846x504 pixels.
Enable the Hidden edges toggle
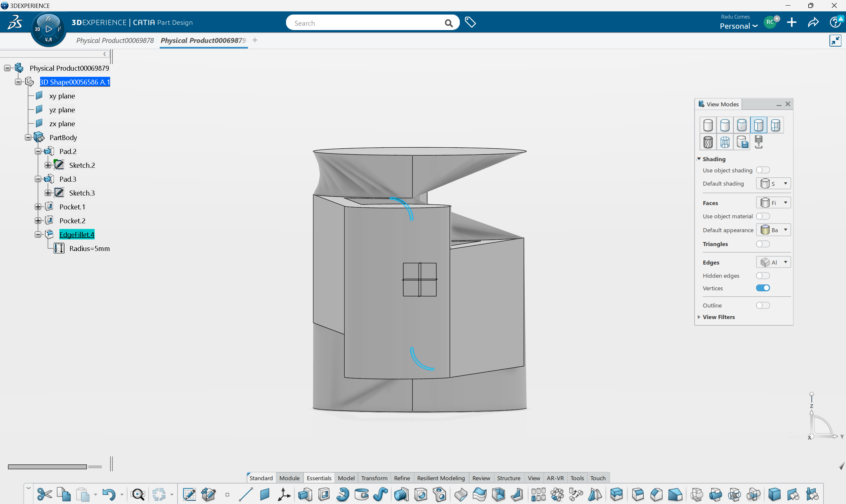click(x=763, y=275)
